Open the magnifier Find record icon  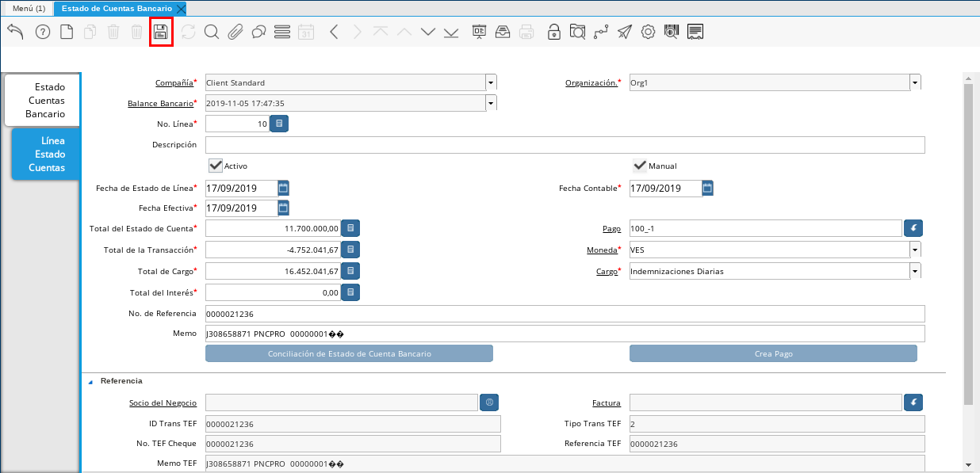211,32
